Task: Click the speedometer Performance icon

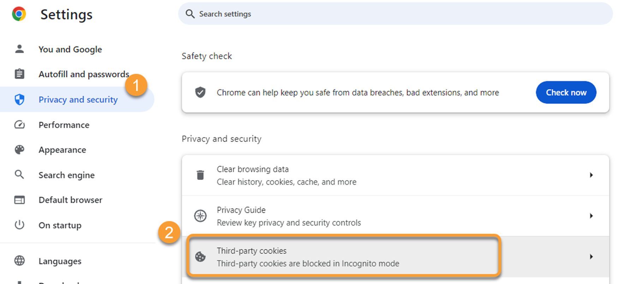Action: point(19,125)
